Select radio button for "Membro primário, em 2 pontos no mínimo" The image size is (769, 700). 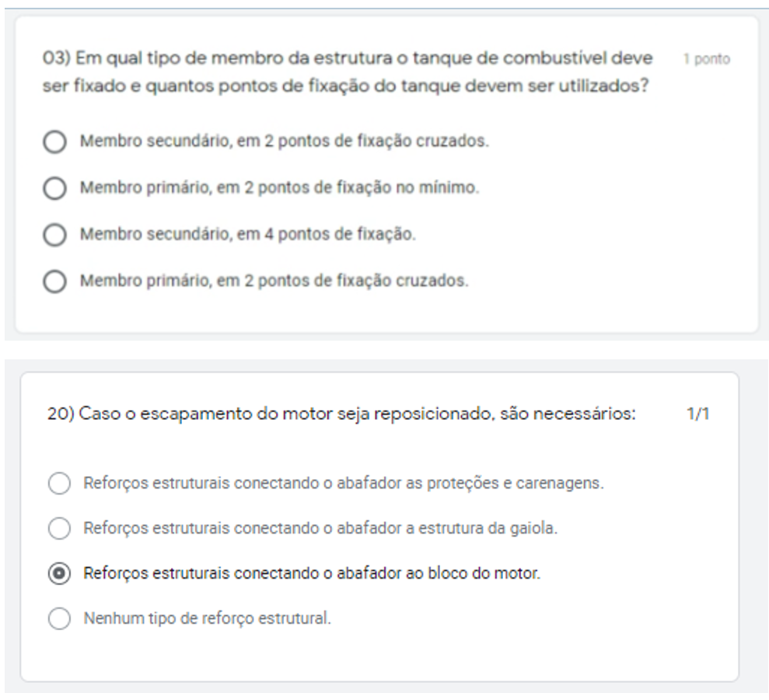click(x=54, y=189)
